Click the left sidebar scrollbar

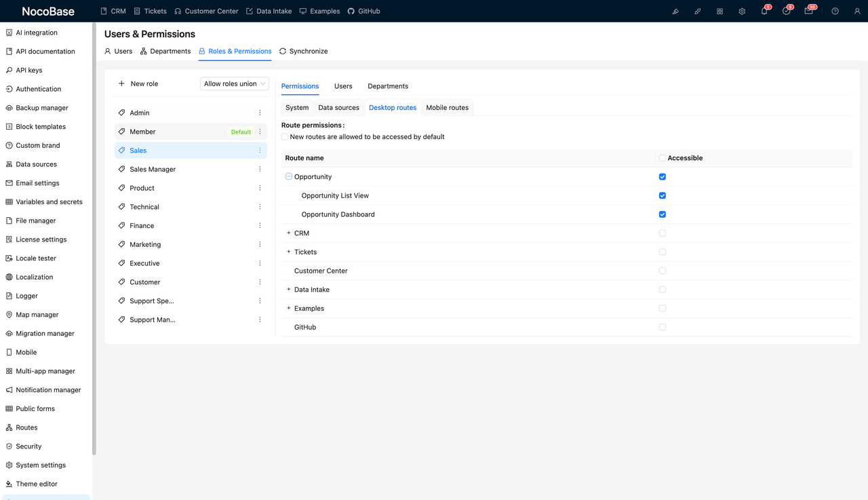click(94, 239)
